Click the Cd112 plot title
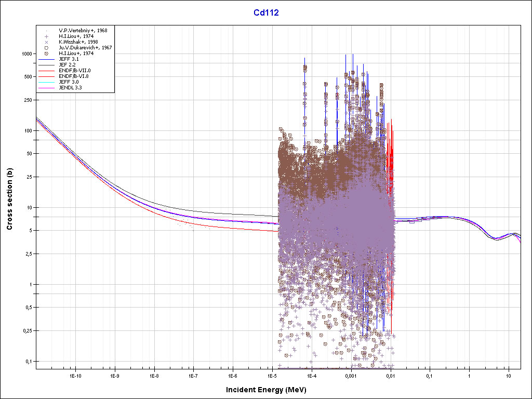The width and height of the screenshot is (532, 399). (x=266, y=13)
